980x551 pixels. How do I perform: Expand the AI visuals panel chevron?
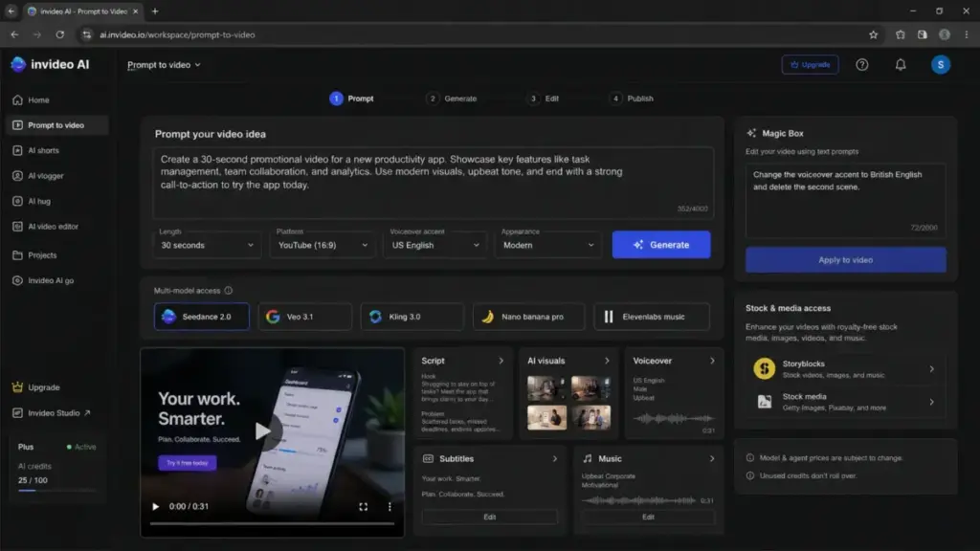tap(606, 361)
